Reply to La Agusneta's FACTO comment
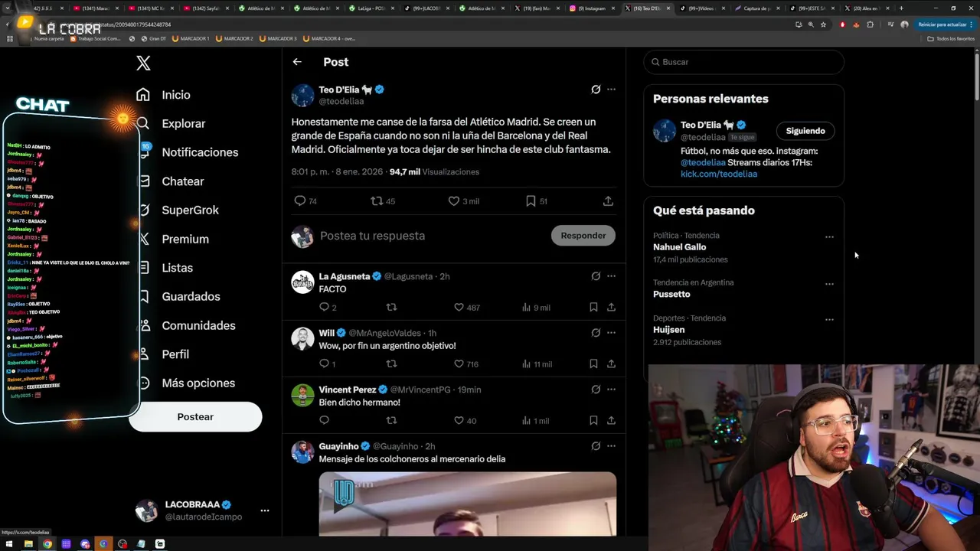 328,308
